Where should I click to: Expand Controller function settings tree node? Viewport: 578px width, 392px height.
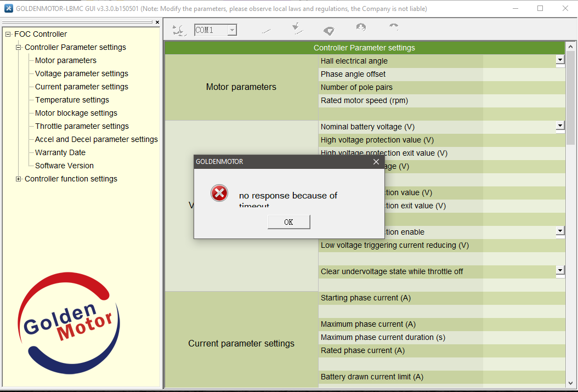pos(19,179)
